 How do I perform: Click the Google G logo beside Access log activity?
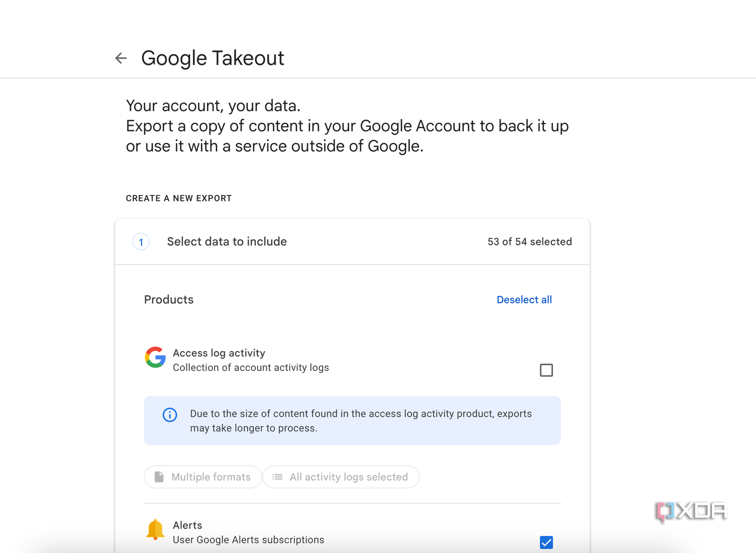pos(155,358)
